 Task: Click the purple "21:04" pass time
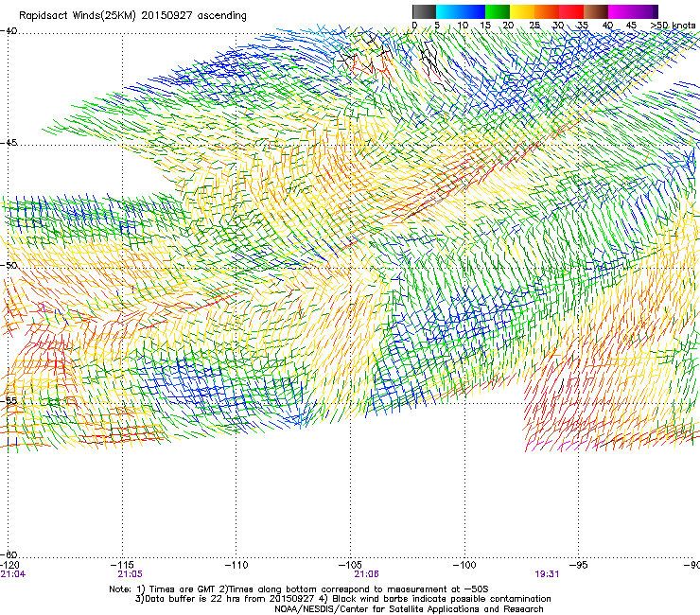(13, 574)
